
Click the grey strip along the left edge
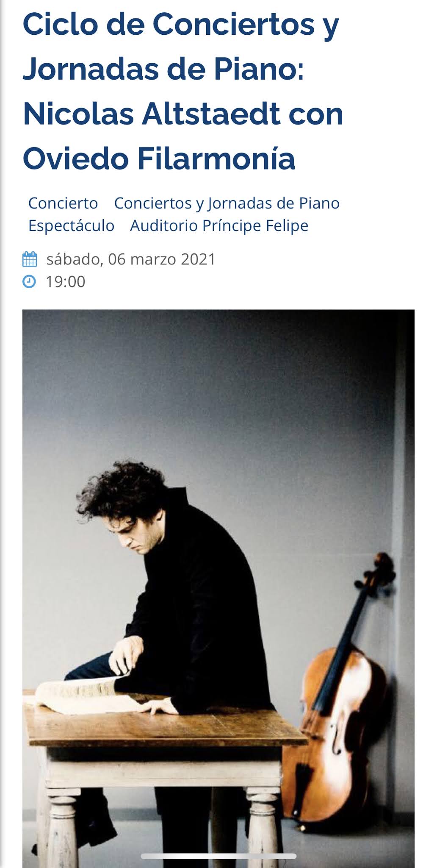click(2, 434)
